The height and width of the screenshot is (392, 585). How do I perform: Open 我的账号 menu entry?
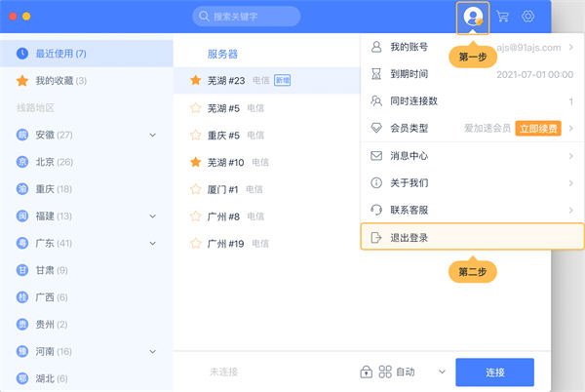[x=472, y=47]
